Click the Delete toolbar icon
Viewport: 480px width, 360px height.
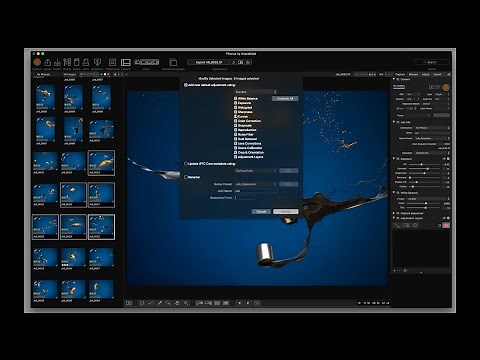coord(77,62)
